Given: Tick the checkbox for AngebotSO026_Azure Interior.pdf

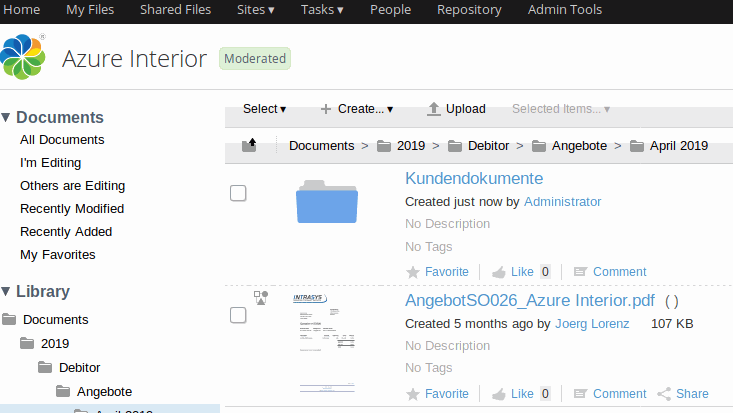Looking at the screenshot, I should pyautogui.click(x=238, y=315).
